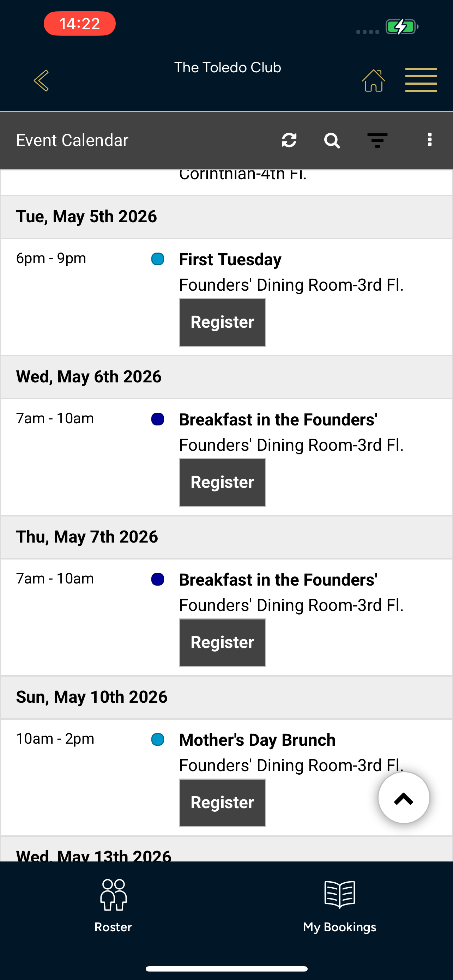Register for the First Tuesday event
The image size is (453, 980).
[223, 322]
